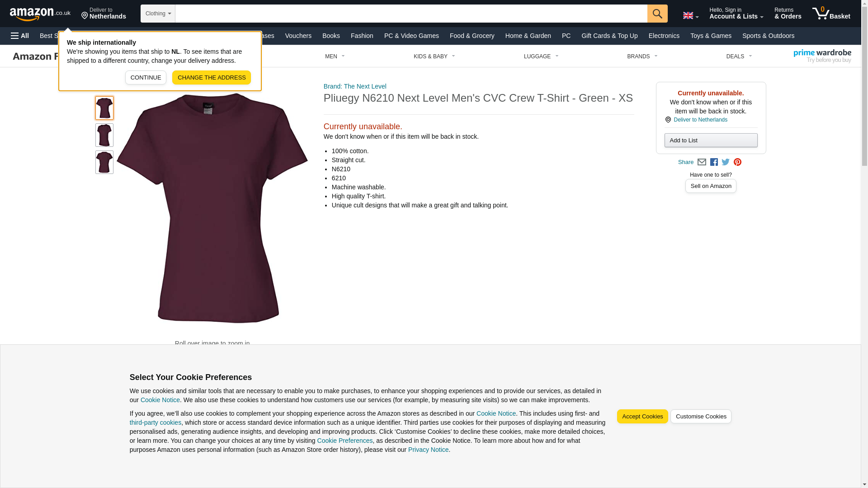Viewport: 868px width, 488px height.
Task: Share the product via email icon
Action: click(702, 162)
